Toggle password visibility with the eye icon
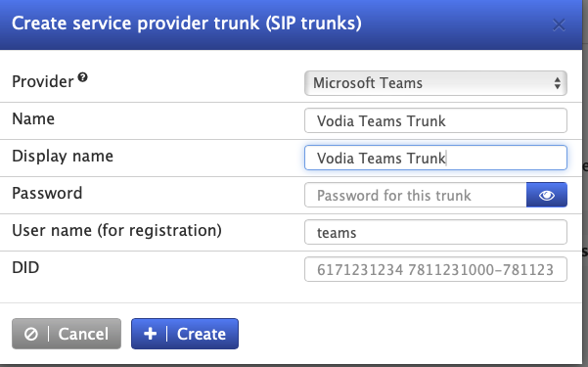The width and height of the screenshot is (588, 367). (x=546, y=195)
